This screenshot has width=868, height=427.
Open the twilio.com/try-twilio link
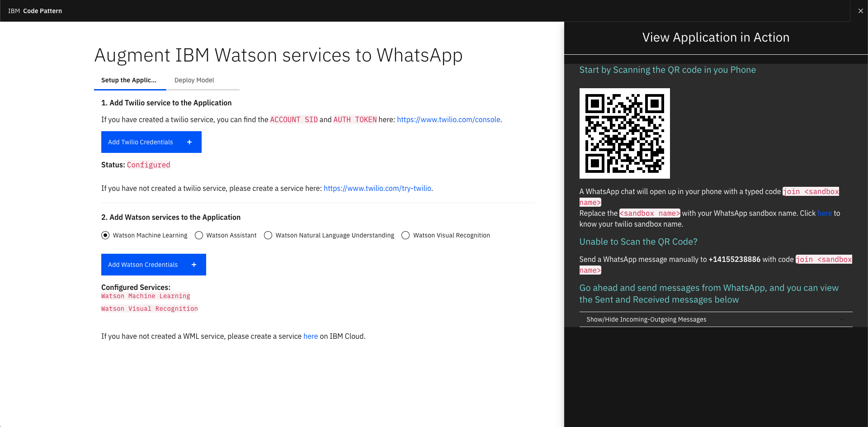point(377,188)
